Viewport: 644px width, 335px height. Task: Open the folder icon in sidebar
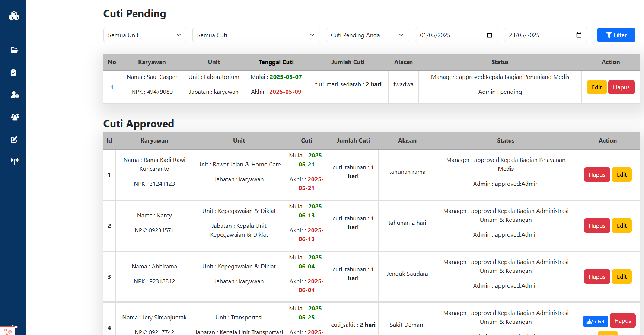15,50
